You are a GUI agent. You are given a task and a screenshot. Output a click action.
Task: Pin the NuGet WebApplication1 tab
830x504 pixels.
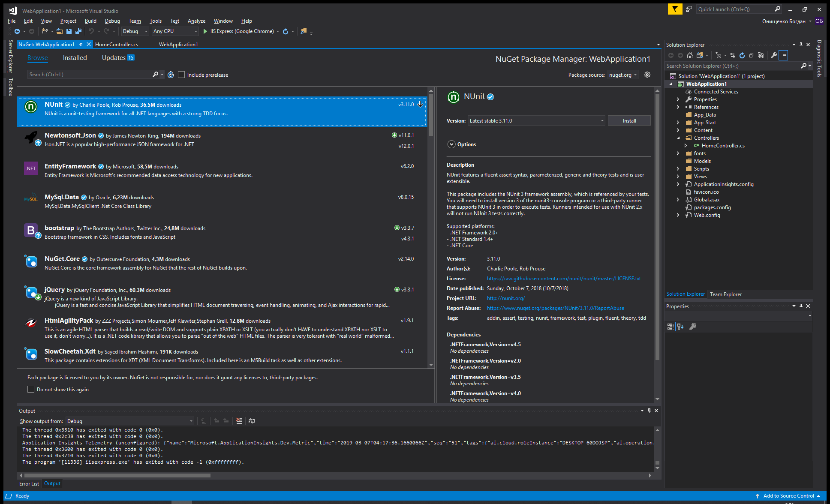tap(81, 44)
